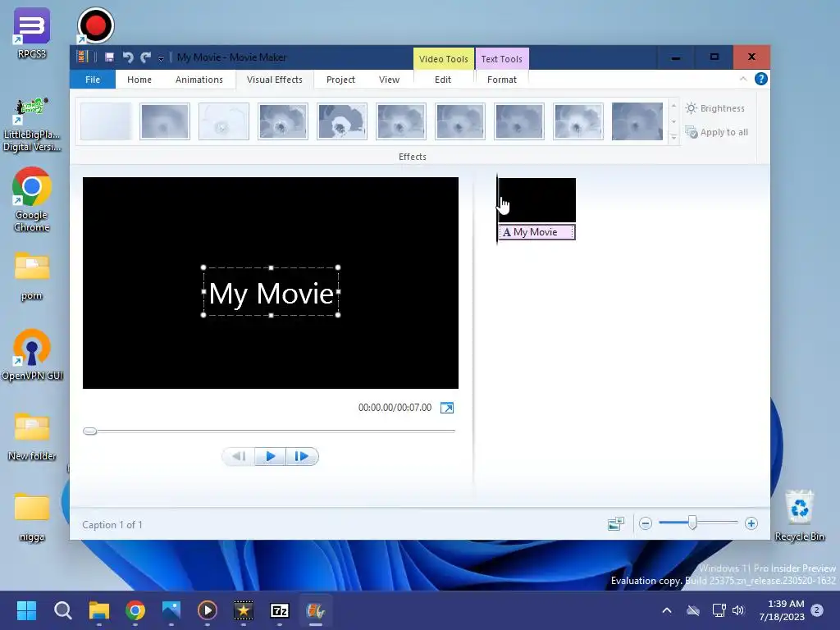This screenshot has height=630, width=840.
Task: Expand the full effects gallery
Action: [x=673, y=138]
